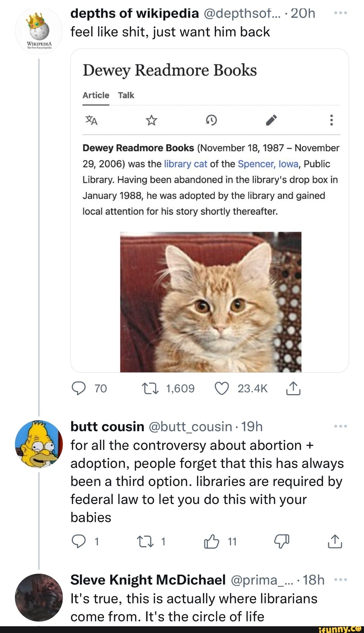Image resolution: width=364 pixels, height=633 pixels.
Task: Like the depths of wikipedia tweet
Action: (x=222, y=389)
